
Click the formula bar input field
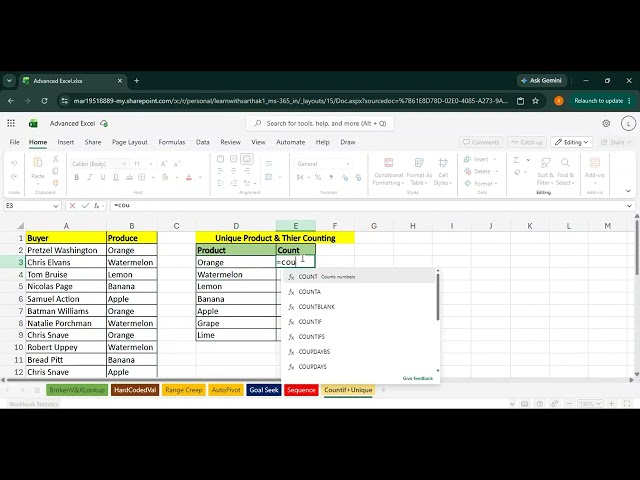[x=367, y=206]
